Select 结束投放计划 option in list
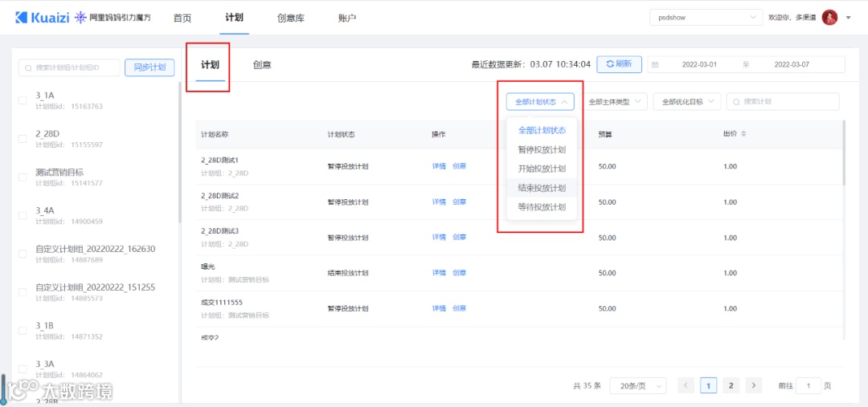 coord(542,188)
